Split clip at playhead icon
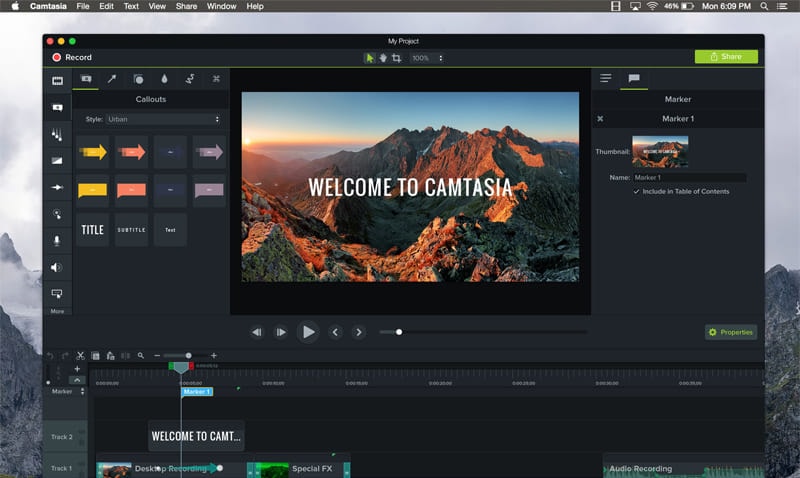The width and height of the screenshot is (800, 478). pos(126,356)
